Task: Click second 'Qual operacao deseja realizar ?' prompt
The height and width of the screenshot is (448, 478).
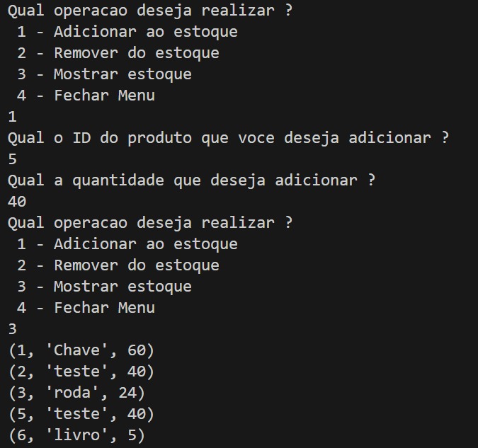Action: (x=150, y=222)
